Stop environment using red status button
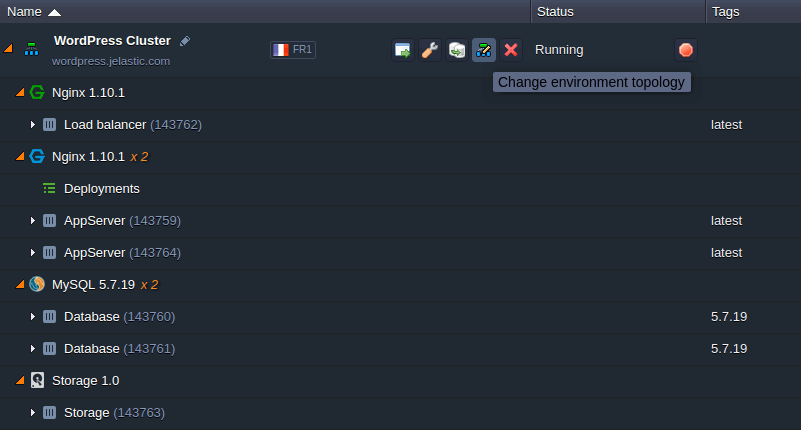Viewport: 801px width, 430px height. click(x=686, y=50)
